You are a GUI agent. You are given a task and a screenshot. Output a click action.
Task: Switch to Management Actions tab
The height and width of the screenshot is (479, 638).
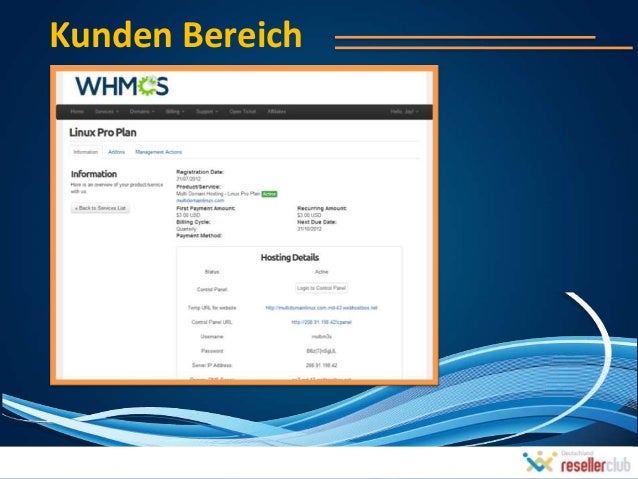158,152
